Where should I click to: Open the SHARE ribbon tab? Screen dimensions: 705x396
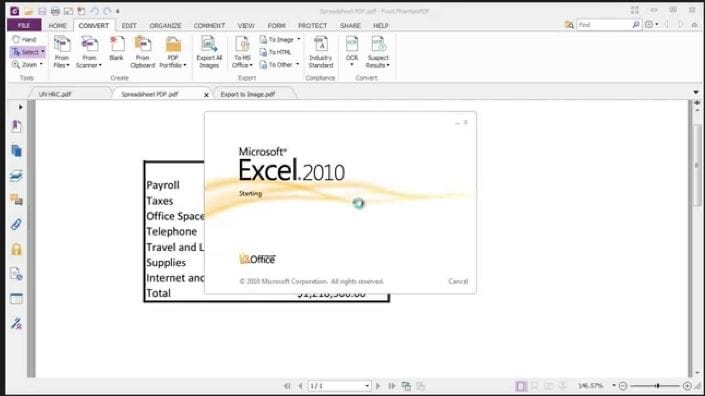click(350, 26)
